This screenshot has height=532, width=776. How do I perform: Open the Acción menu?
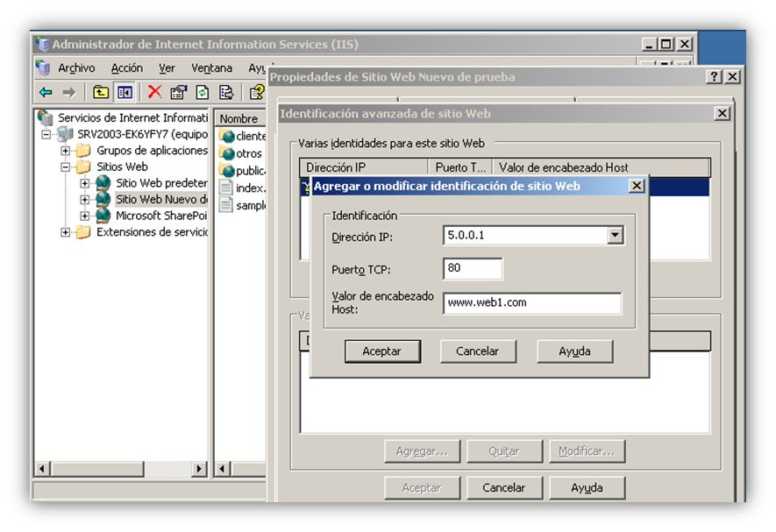[x=126, y=67]
